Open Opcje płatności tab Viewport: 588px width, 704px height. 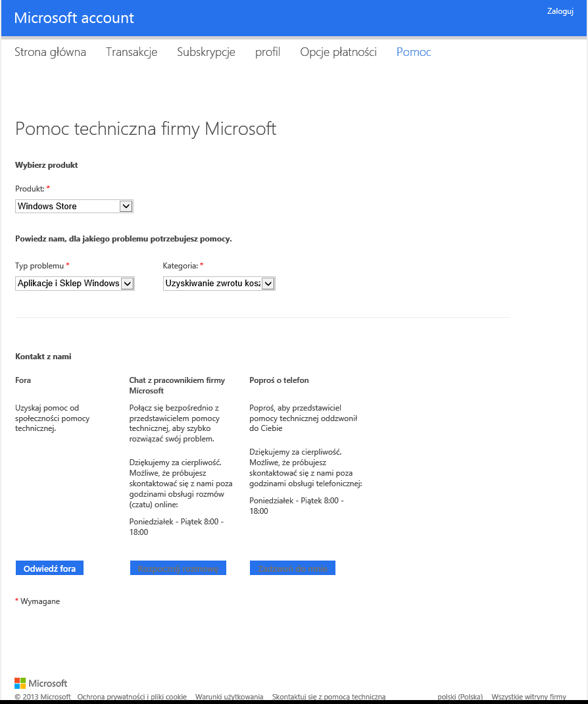click(x=339, y=52)
